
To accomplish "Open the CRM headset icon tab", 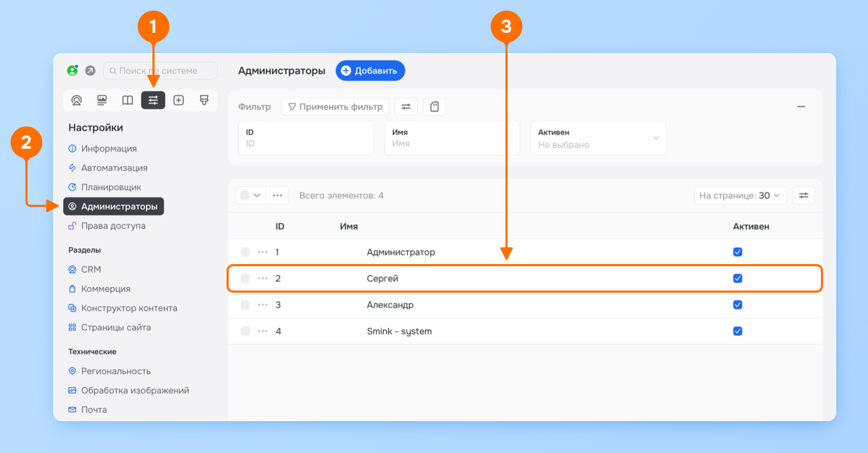I will click(77, 100).
